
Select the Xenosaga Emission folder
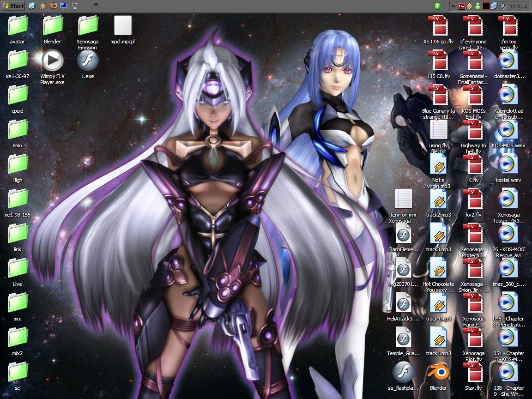click(x=88, y=33)
